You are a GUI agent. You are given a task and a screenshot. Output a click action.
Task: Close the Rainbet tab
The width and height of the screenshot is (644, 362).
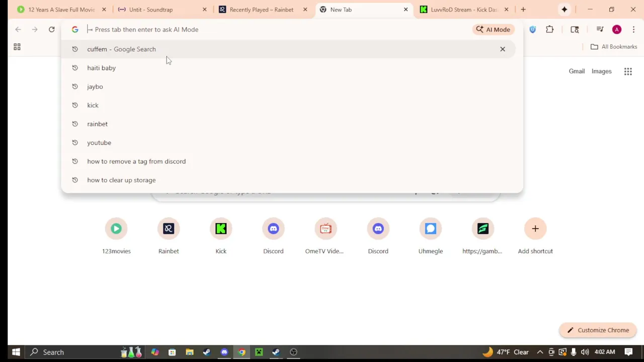click(x=305, y=10)
